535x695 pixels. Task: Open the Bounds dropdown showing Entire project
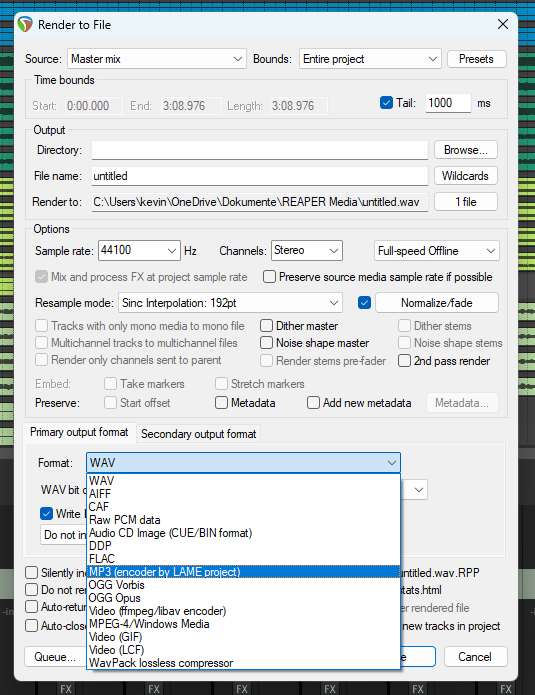click(370, 59)
